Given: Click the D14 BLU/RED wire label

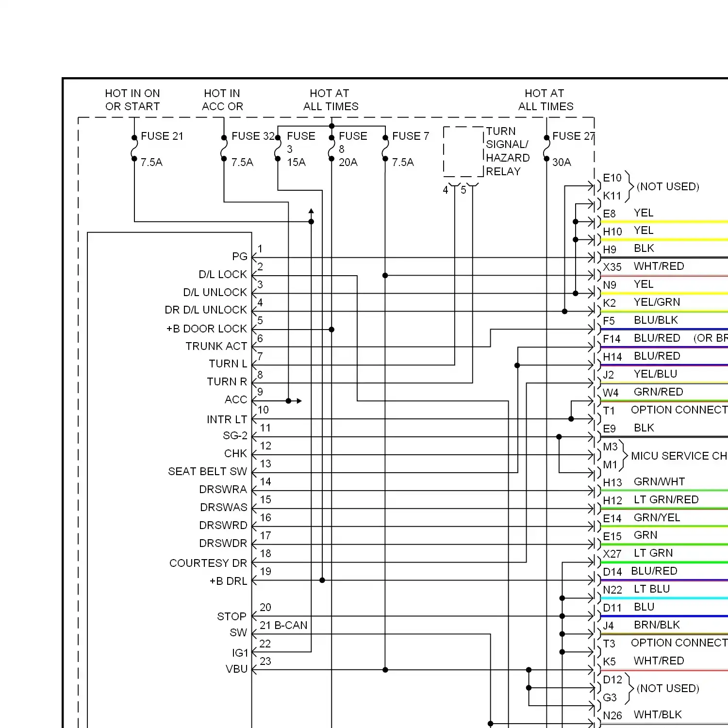Looking at the screenshot, I should tap(640, 572).
